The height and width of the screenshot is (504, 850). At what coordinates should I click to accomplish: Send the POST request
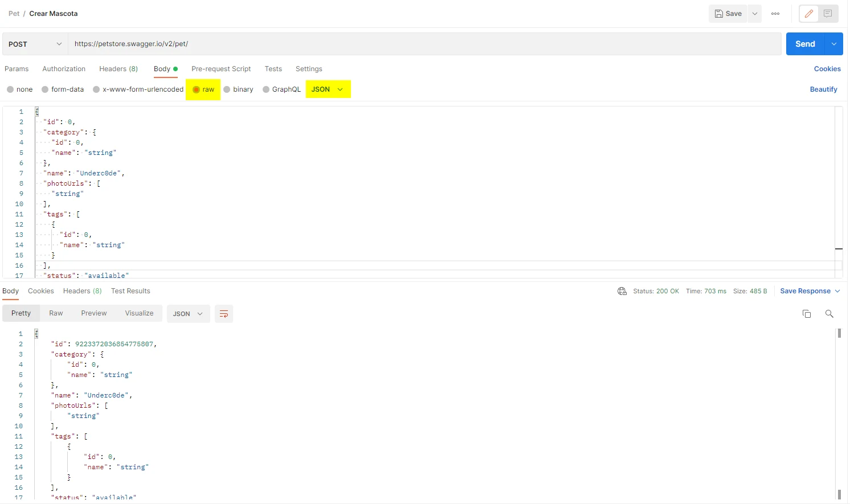pos(806,44)
